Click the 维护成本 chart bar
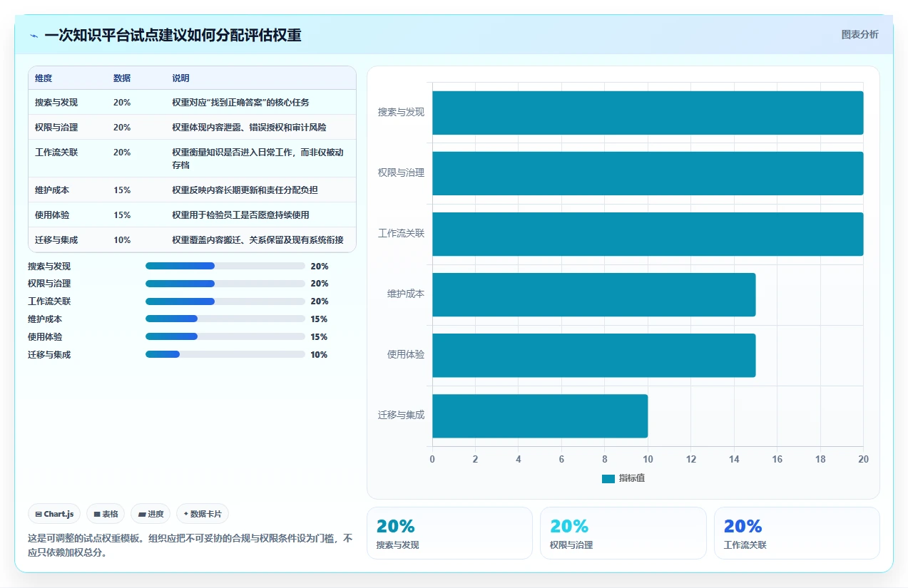 tap(594, 294)
